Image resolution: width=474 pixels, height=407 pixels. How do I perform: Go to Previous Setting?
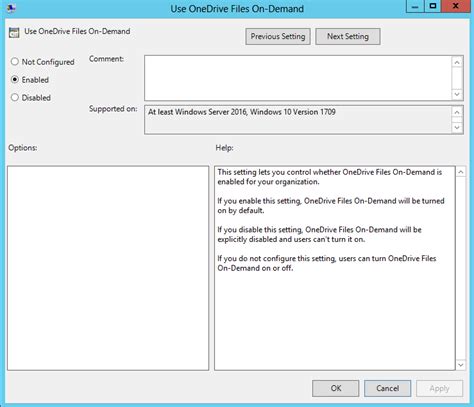pyautogui.click(x=278, y=36)
